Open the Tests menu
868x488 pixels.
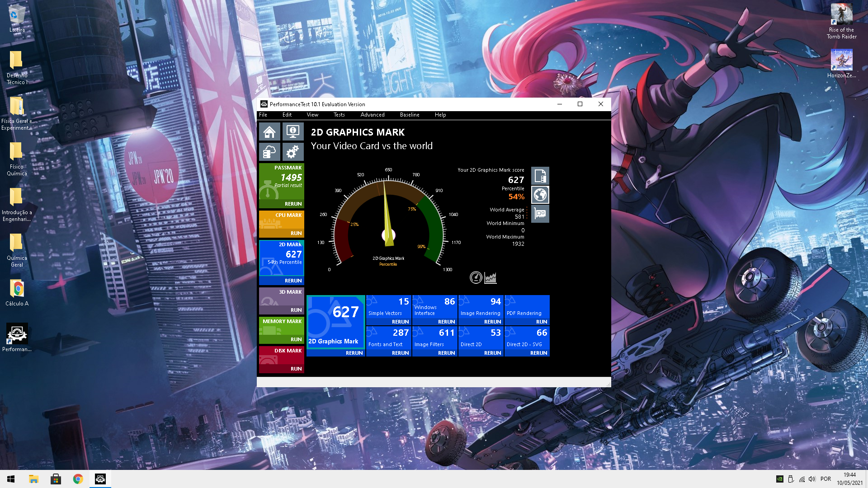(x=339, y=115)
